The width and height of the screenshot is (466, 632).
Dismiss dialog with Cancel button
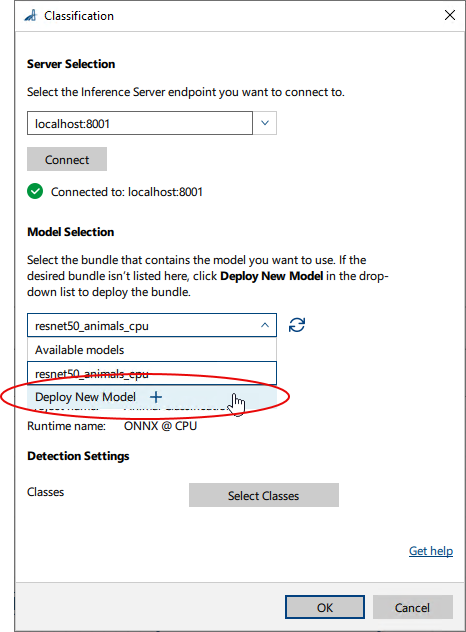(x=412, y=607)
